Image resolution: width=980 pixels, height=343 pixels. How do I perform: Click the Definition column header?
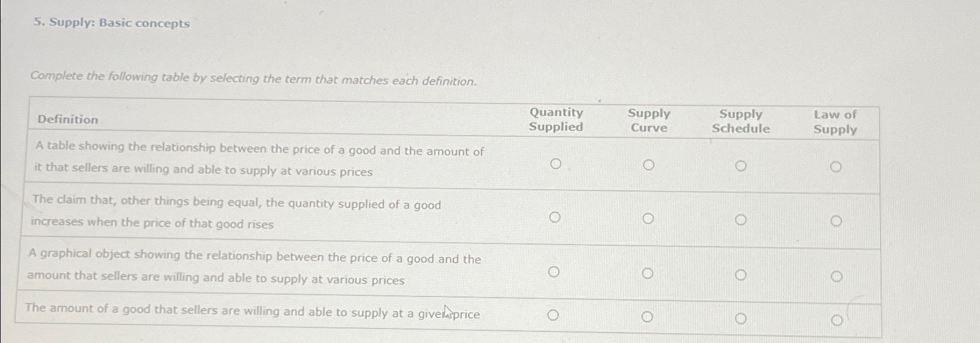(68, 120)
